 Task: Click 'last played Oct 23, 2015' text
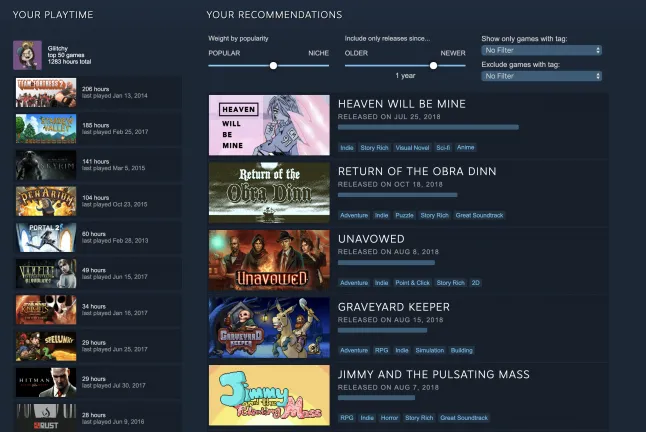[x=114, y=204]
